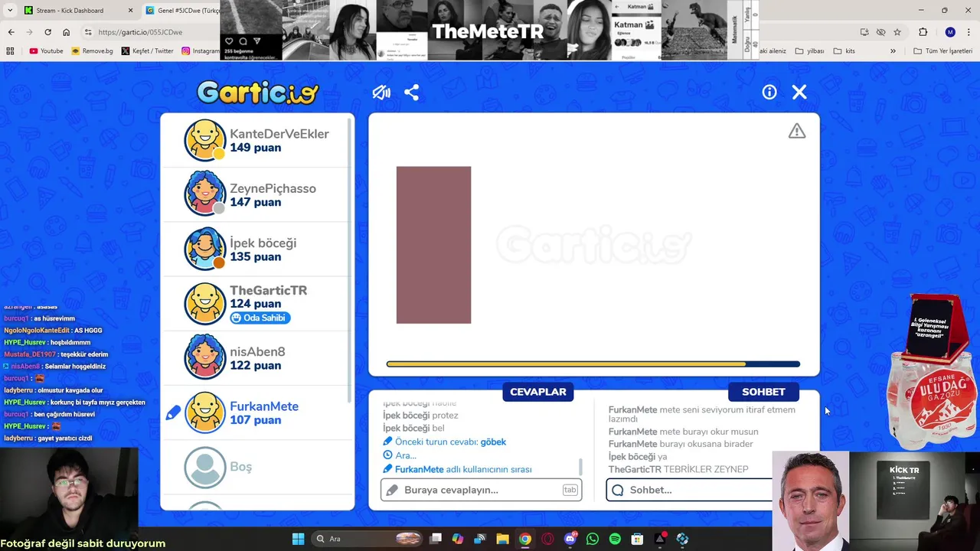Reload the Gartic page
The height and width of the screenshot is (551, 980).
tap(47, 32)
